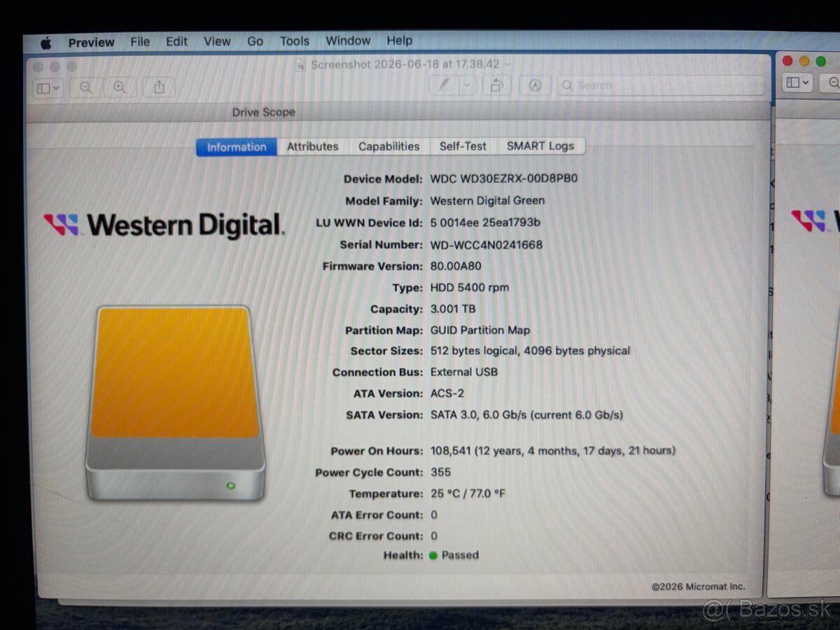Click the HDD 5400 rpm type value
The height and width of the screenshot is (630, 840).
point(470,287)
